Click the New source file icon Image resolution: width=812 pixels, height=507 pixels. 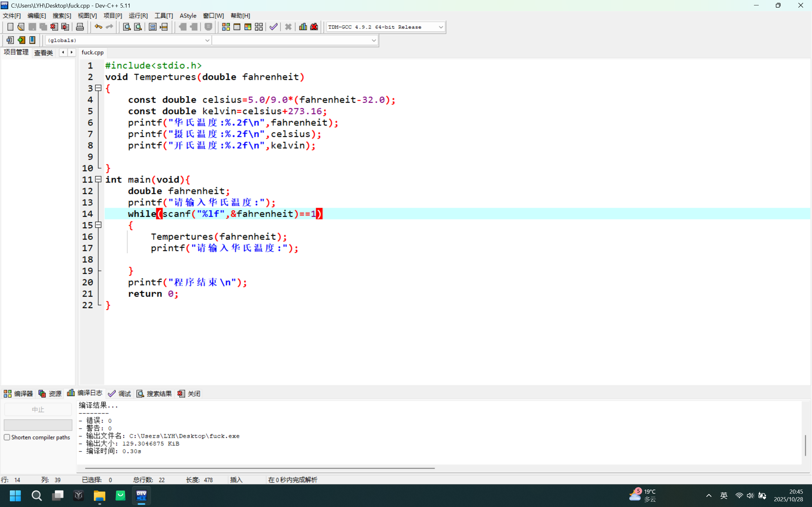[x=10, y=27]
